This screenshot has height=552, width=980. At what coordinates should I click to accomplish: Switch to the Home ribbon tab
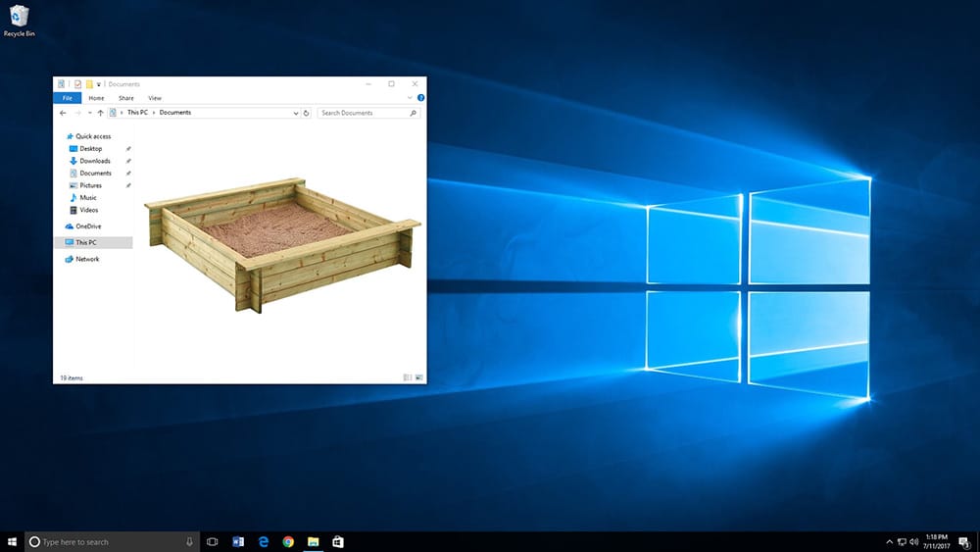point(96,98)
